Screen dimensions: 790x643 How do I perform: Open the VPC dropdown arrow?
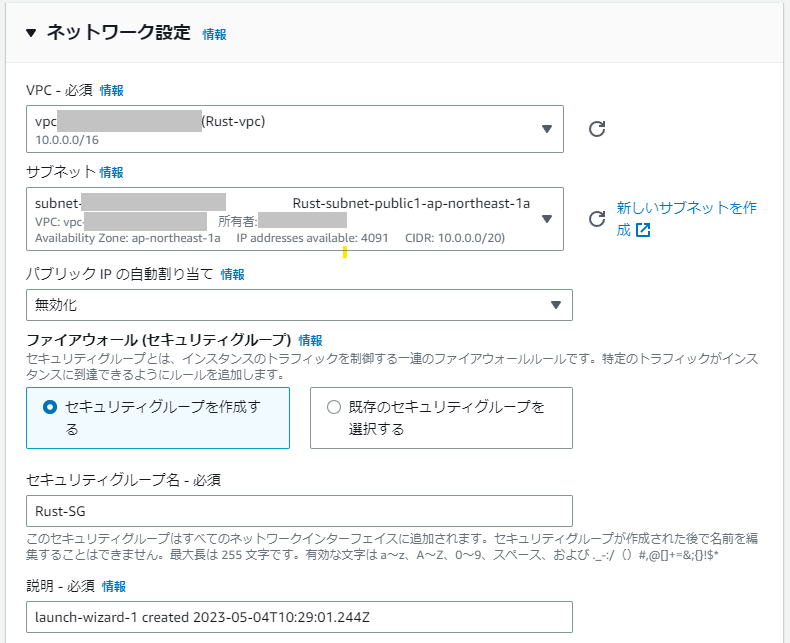pyautogui.click(x=546, y=129)
